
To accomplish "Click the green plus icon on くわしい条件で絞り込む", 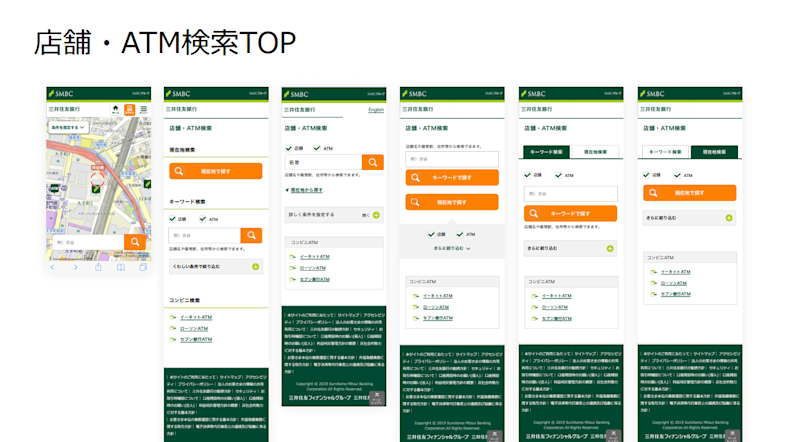I will pyautogui.click(x=255, y=267).
